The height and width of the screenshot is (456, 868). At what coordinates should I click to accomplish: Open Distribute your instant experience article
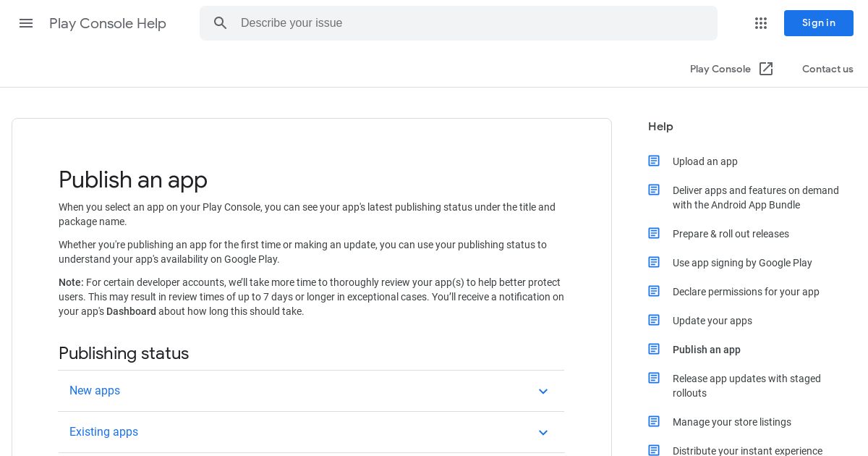(747, 451)
